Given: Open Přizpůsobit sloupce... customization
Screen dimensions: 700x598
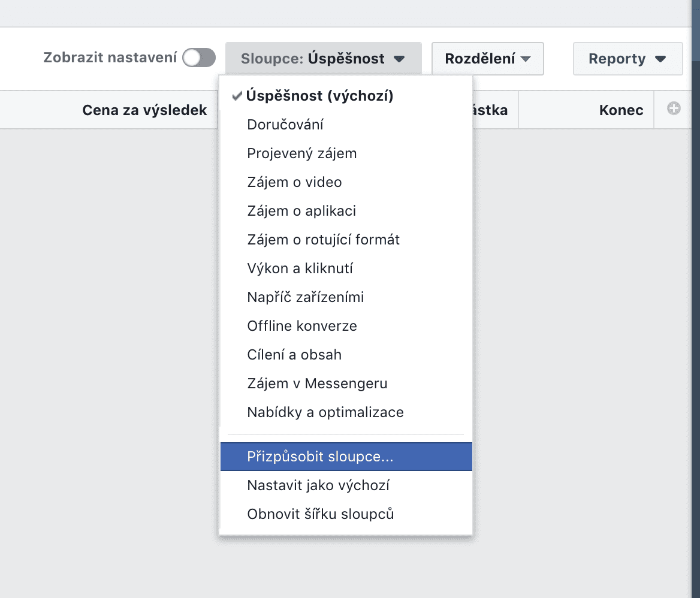Looking at the screenshot, I should pyautogui.click(x=320, y=457).
